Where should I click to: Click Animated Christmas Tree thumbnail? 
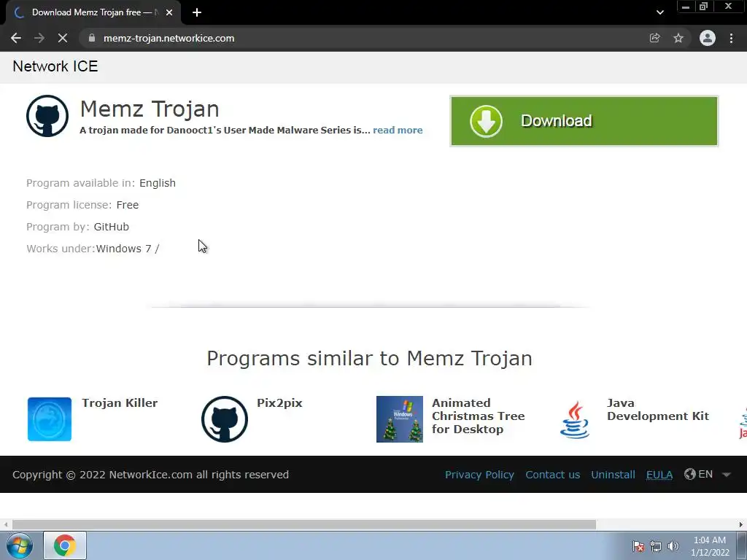coord(400,419)
